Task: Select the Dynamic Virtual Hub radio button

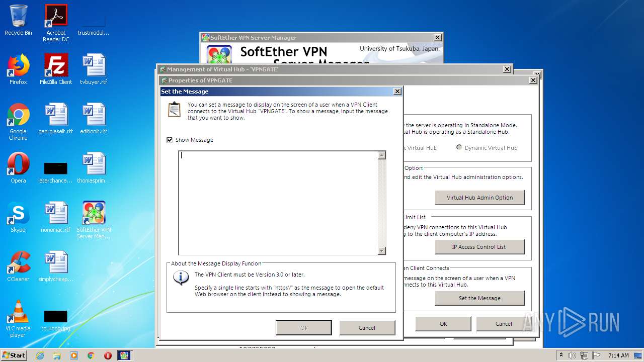Action: (459, 147)
